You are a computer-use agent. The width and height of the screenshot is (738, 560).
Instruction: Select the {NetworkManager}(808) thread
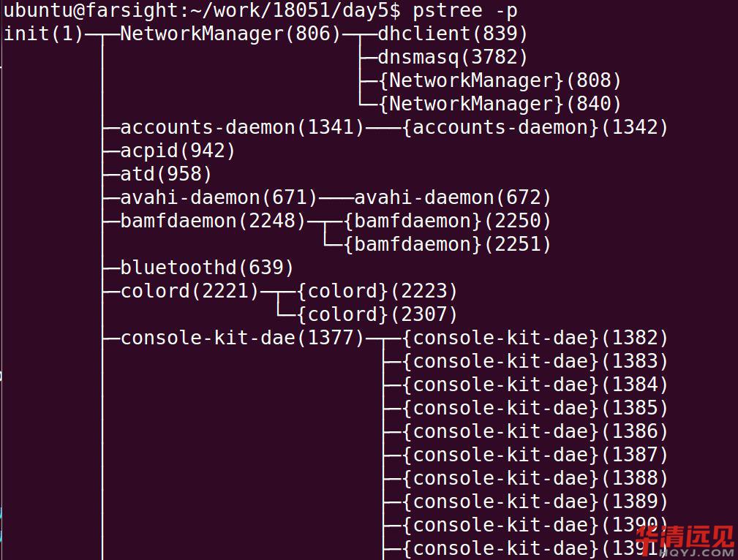[x=500, y=80]
